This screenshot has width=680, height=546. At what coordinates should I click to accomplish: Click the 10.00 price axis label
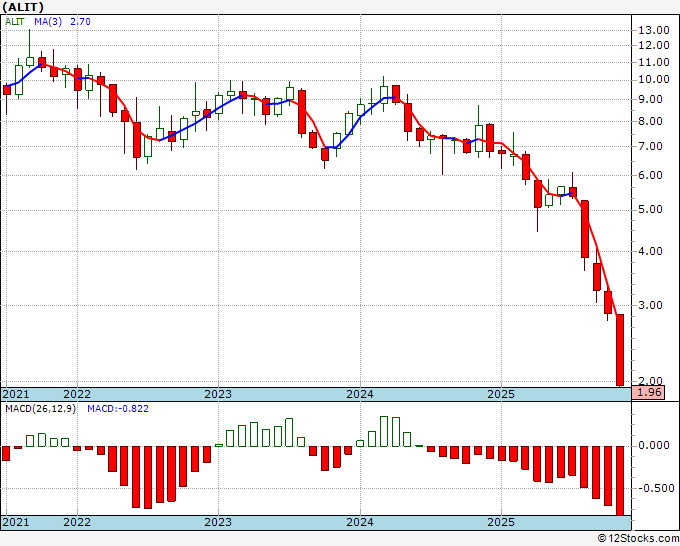point(654,79)
